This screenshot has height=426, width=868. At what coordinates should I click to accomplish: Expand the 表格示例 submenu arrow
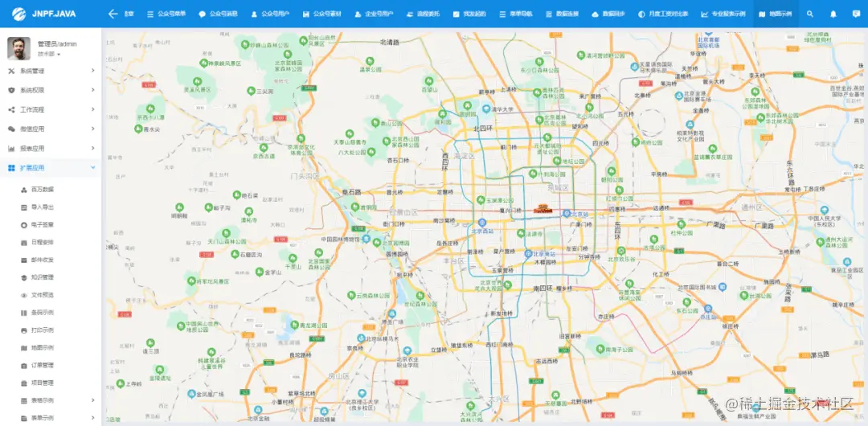click(92, 400)
